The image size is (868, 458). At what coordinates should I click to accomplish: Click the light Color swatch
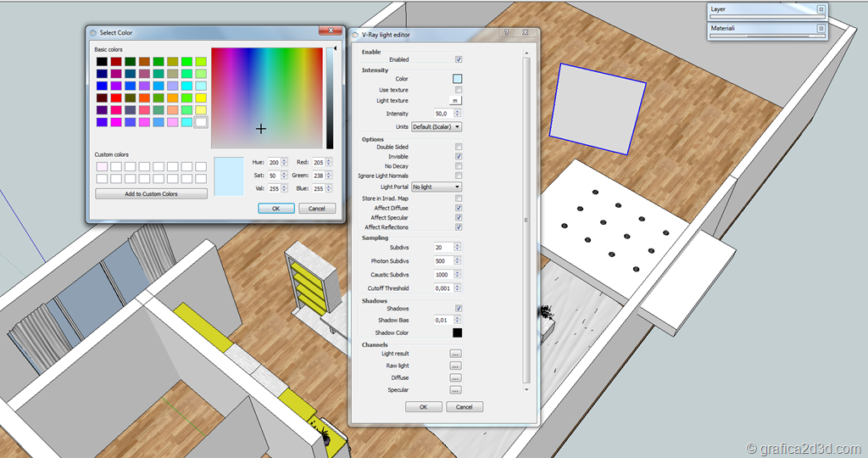click(458, 79)
